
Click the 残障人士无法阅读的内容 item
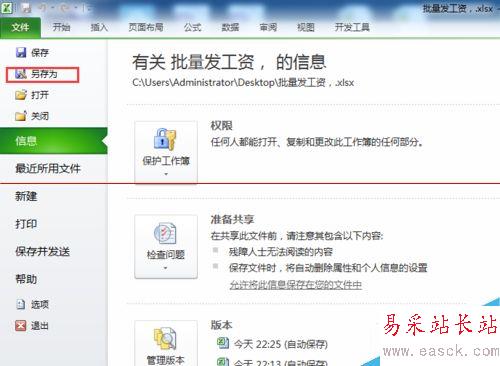click(x=281, y=252)
